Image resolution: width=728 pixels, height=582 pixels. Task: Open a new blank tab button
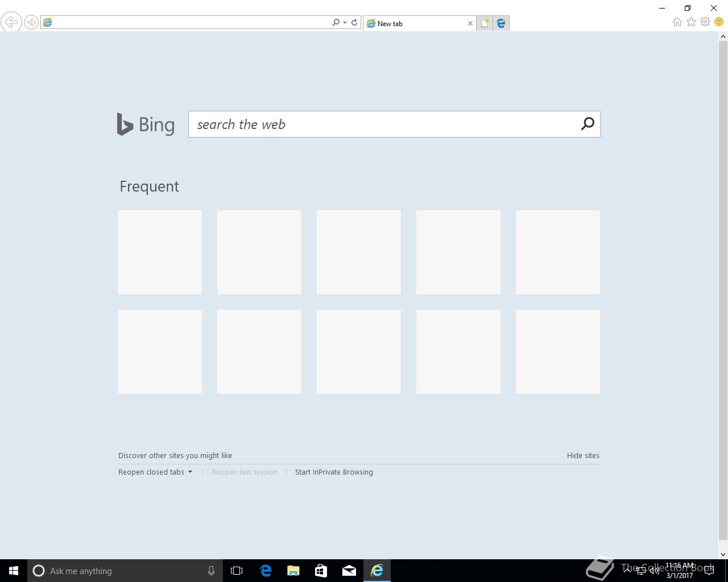click(x=485, y=23)
